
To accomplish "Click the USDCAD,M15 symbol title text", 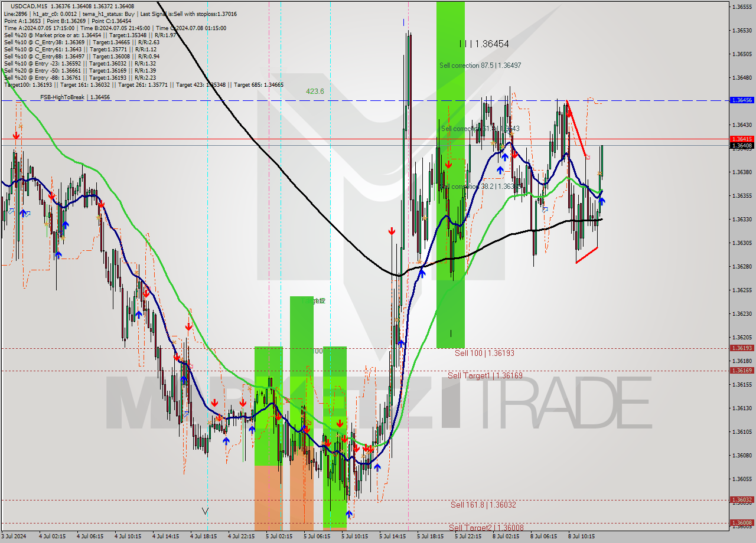I will coord(28,6).
